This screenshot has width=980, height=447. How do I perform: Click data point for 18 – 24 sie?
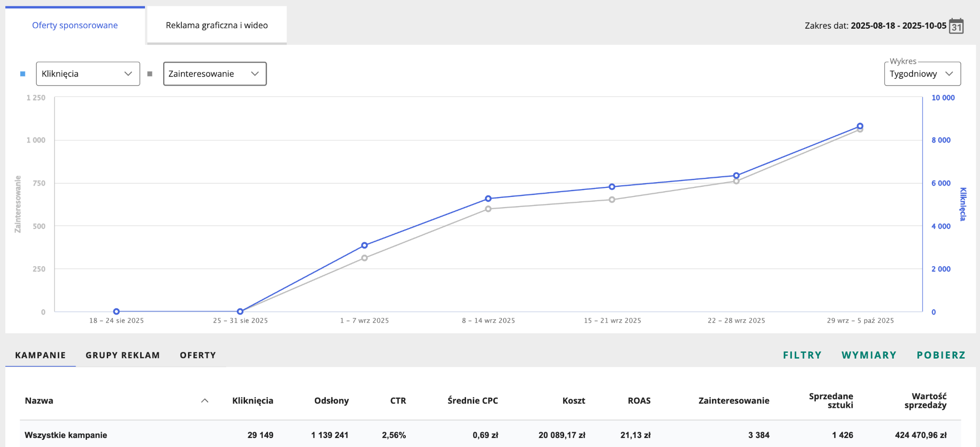pyautogui.click(x=116, y=312)
